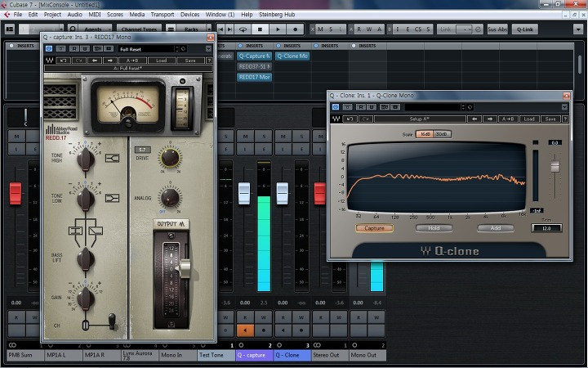Toggle the transport cycle loop icon
Viewport: 588px width, 368px height.
point(243,29)
